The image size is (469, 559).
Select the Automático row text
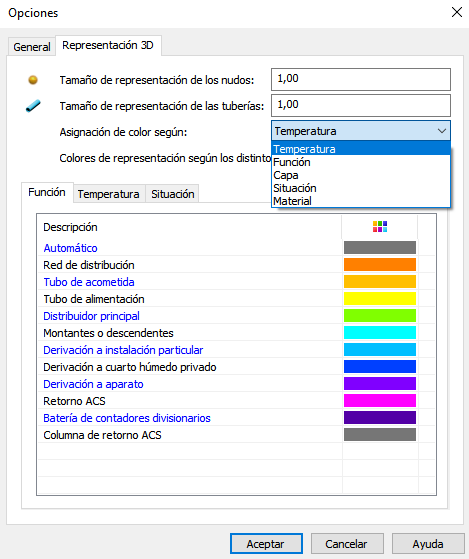(71, 248)
